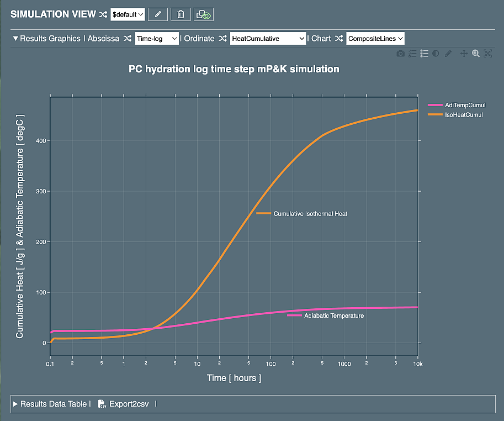504x421 pixels.
Task: Click the trash delete view button
Action: (181, 14)
